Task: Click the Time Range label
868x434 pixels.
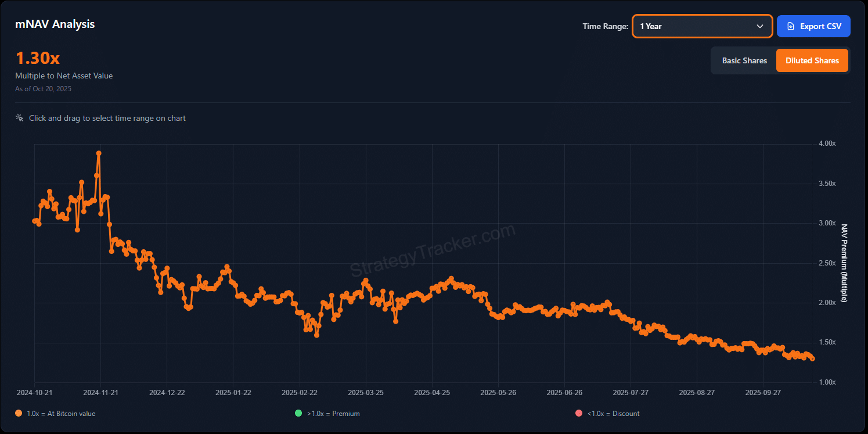Action: coord(605,26)
